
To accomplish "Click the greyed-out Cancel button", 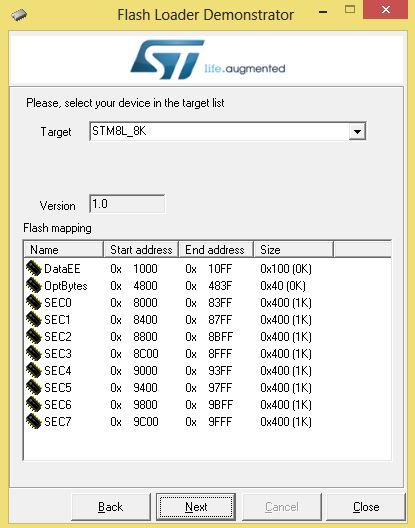I will pyautogui.click(x=282, y=507).
